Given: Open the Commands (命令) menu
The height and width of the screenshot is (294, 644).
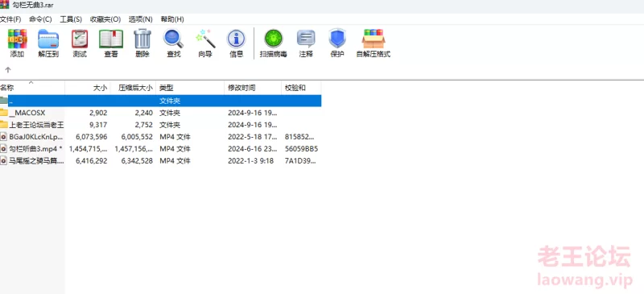Looking at the screenshot, I should tap(40, 19).
